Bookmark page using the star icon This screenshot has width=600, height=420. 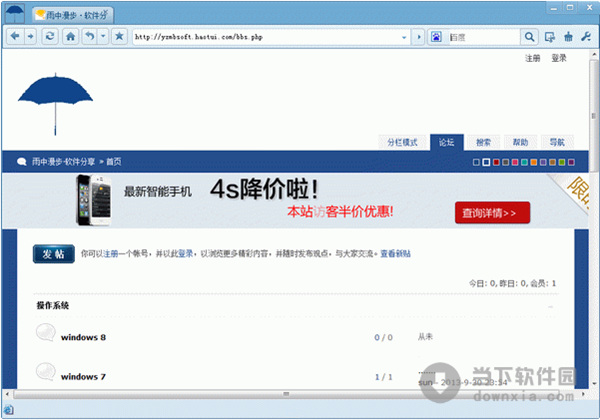coord(119,37)
